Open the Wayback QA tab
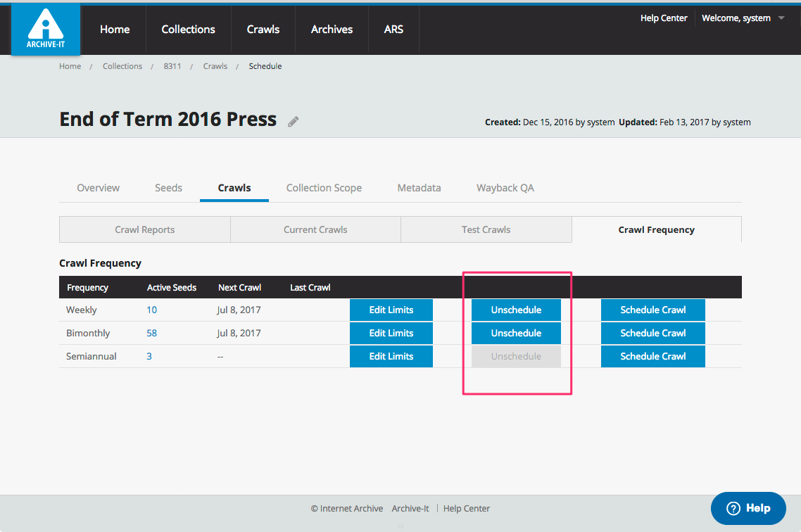Image resolution: width=801 pixels, height=532 pixels. (x=505, y=188)
